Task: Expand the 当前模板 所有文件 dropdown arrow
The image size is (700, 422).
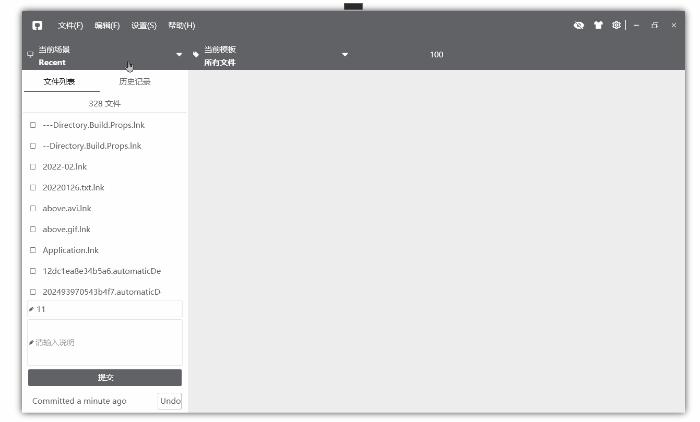Action: (345, 54)
